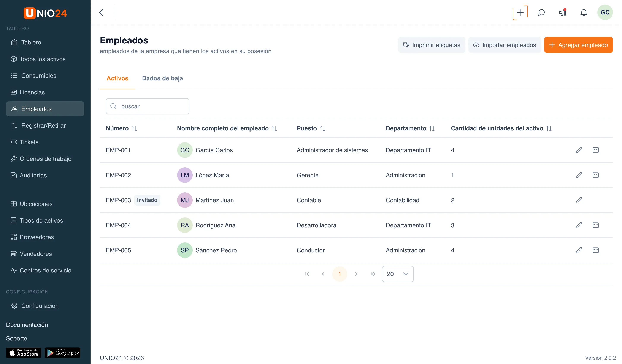Open Tipos de activos in sidebar
622x364 pixels.
(45, 220)
